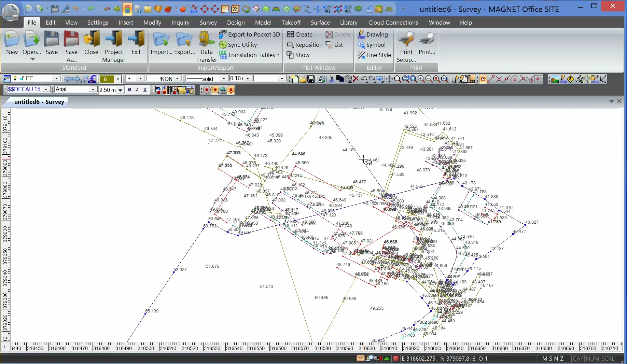Expand the Open button arrow
Image resolution: width=627 pixels, height=364 pixels.
33,59
